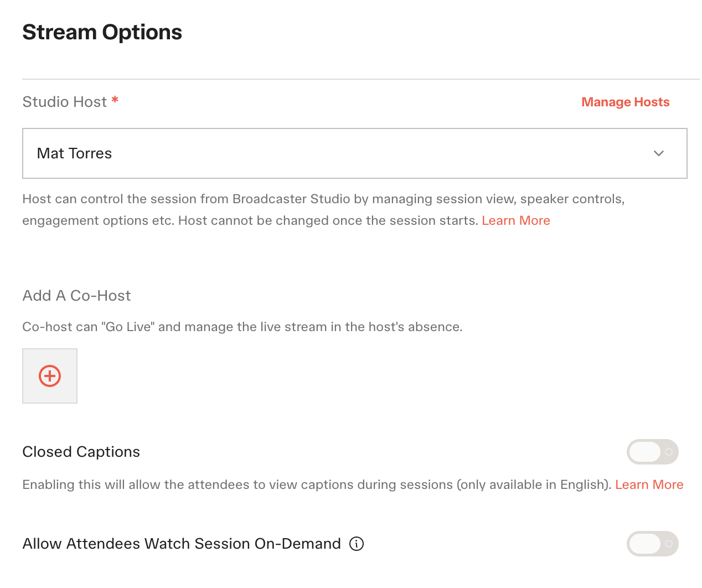The image size is (702, 588).
Task: Click the gray Add Co-Host tile
Action: [x=50, y=376]
